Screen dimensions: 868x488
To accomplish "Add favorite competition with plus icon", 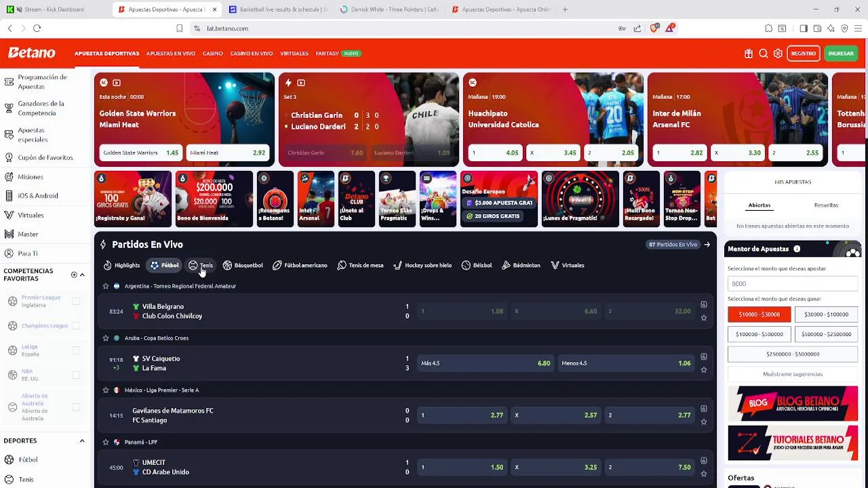I will point(74,274).
